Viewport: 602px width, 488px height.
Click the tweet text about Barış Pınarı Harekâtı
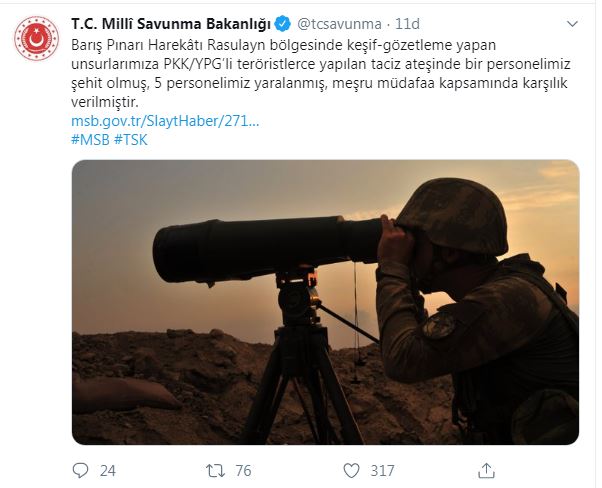321,74
